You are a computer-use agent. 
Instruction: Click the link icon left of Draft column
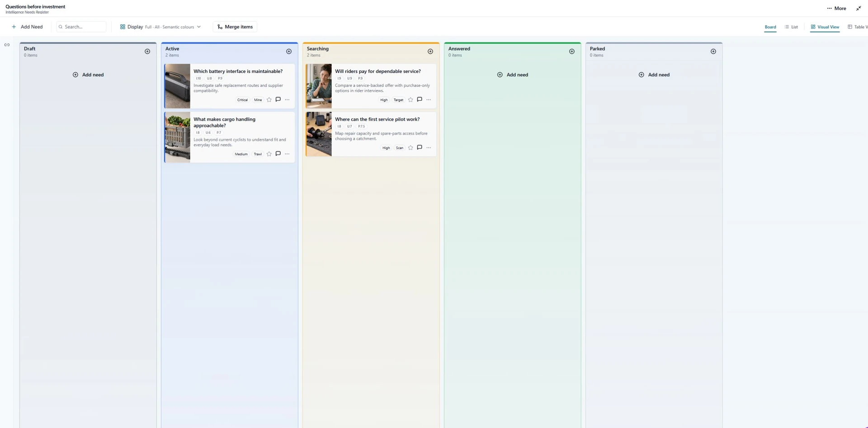(x=7, y=45)
